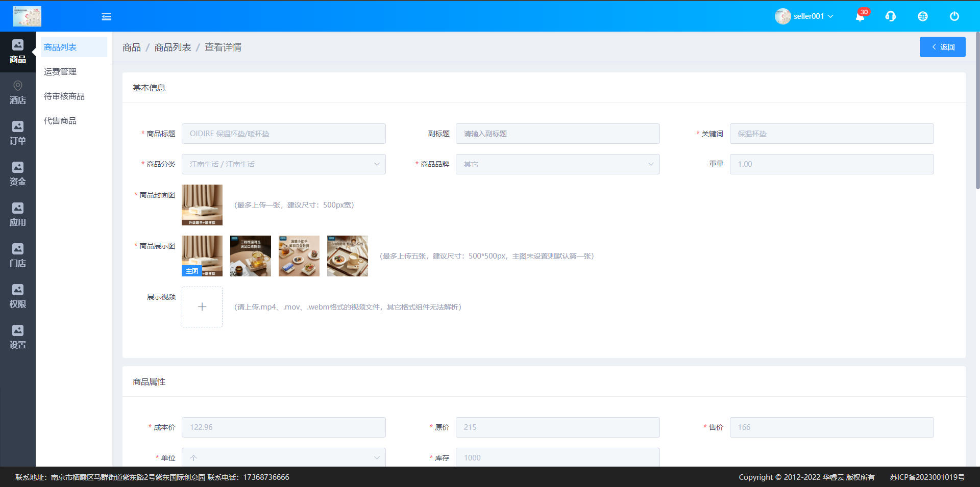Open 待审核商品 submenu item
This screenshot has height=487, width=980.
coord(64,96)
